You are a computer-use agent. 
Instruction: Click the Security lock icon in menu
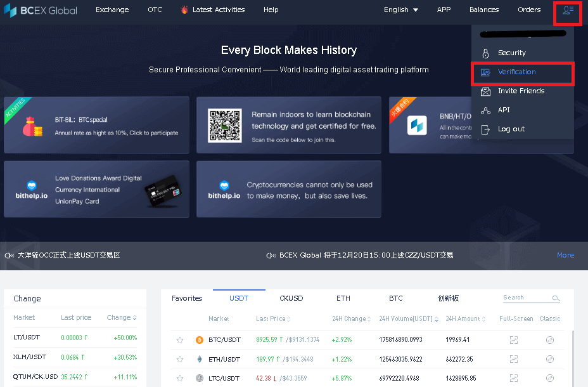485,53
